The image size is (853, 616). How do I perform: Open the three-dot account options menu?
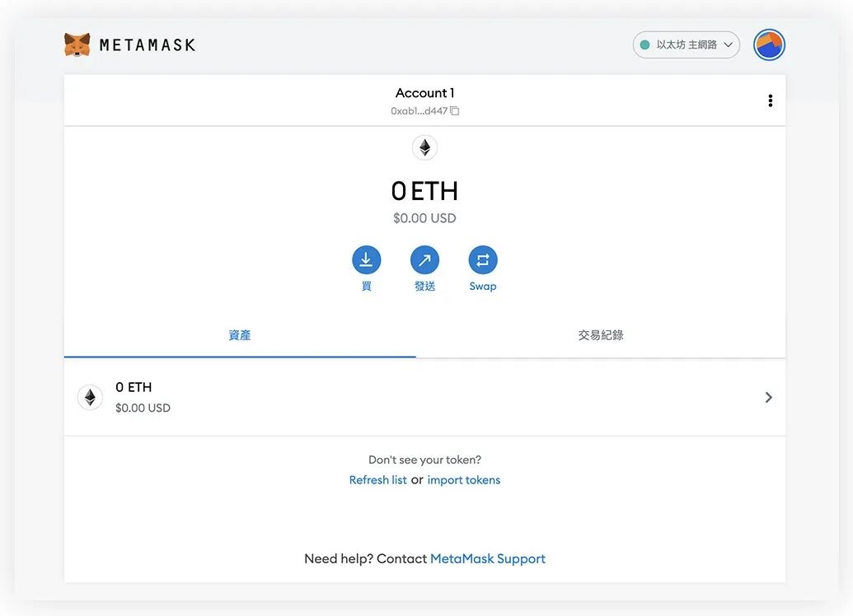(770, 100)
